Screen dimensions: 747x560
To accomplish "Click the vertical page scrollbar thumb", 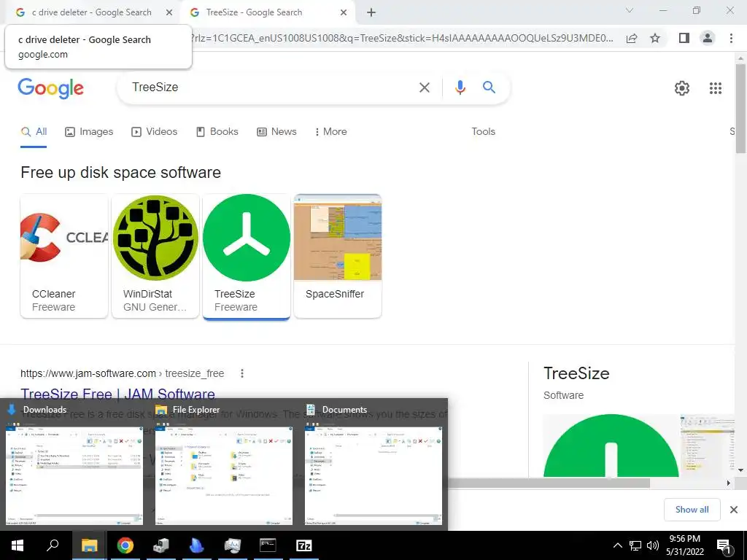I will click(x=740, y=109).
